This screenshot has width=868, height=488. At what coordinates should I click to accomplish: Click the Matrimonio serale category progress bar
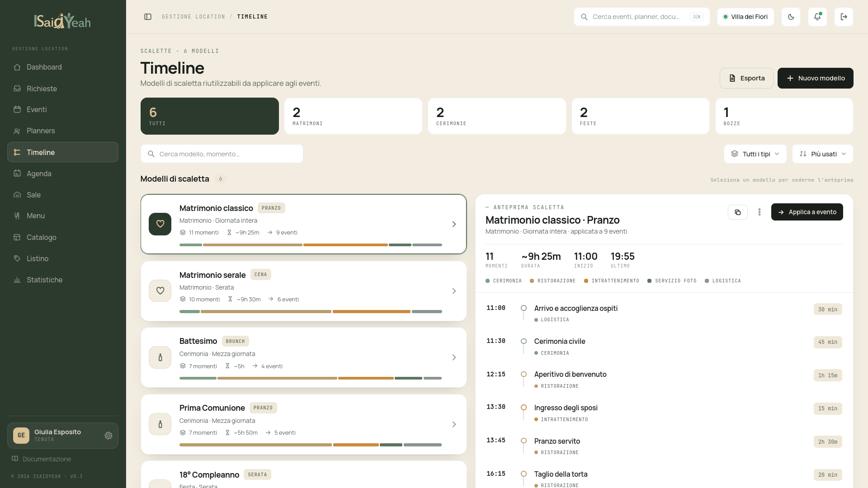(x=311, y=311)
